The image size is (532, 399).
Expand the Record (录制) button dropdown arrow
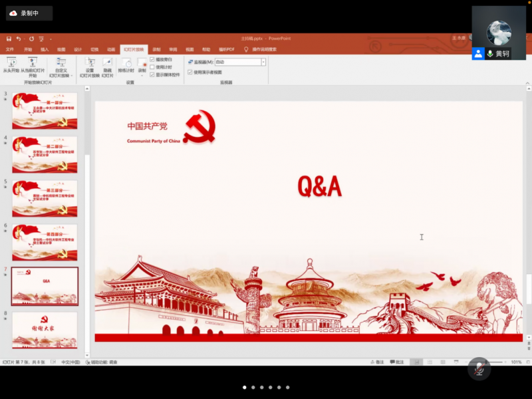(x=142, y=75)
